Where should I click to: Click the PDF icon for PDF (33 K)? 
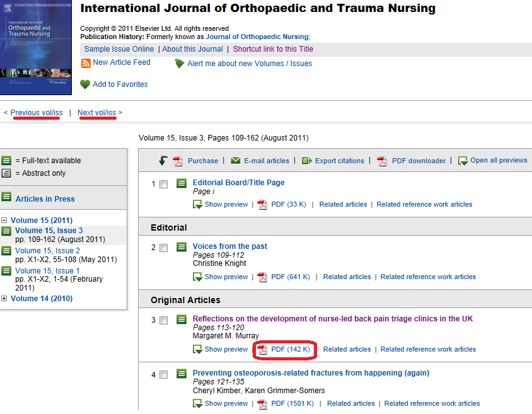click(x=262, y=205)
